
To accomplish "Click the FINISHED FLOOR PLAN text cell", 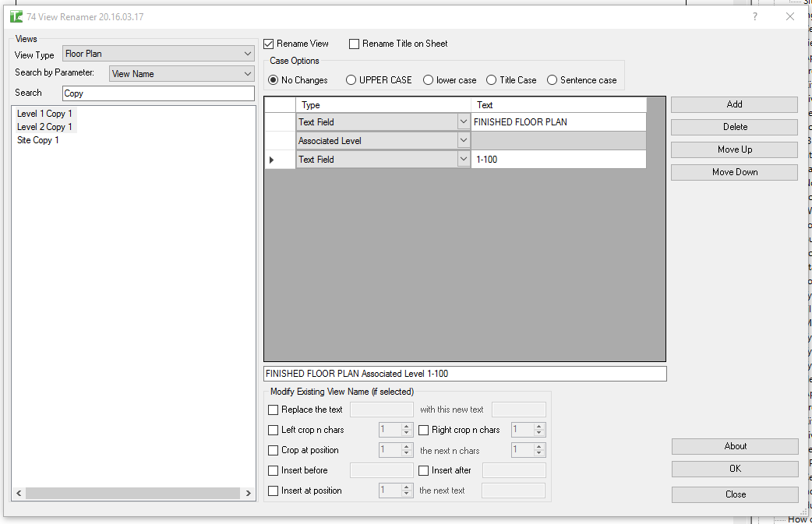I will coord(558,122).
